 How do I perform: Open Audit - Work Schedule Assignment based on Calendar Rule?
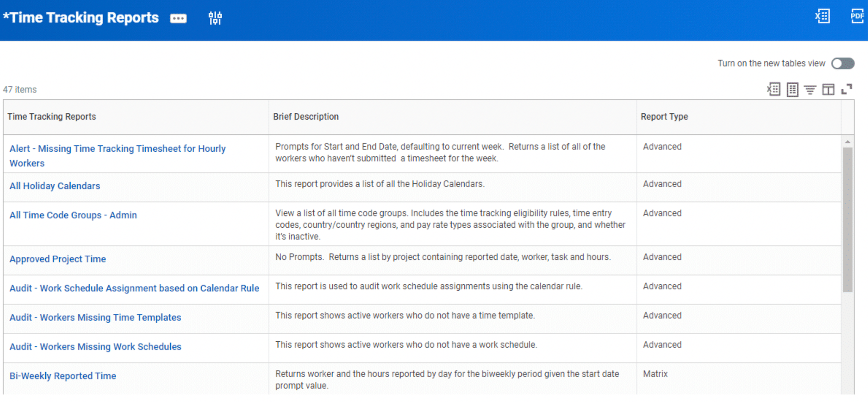tap(134, 288)
